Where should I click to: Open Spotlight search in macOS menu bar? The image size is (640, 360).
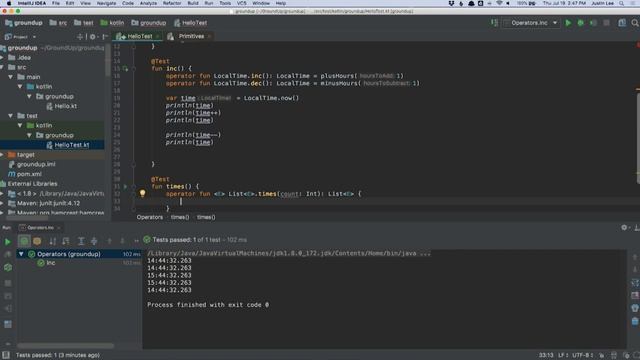[621, 3]
